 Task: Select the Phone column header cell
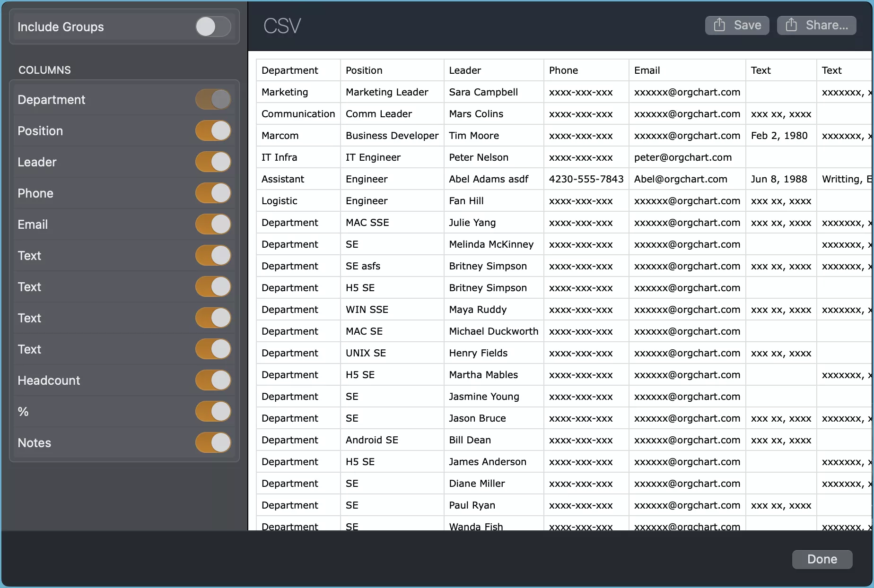tap(586, 70)
